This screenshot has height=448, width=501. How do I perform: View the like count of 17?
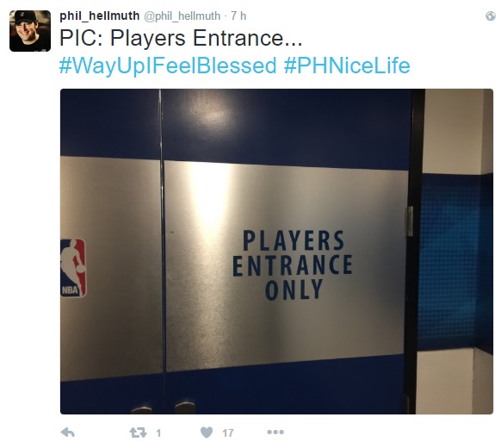click(x=228, y=433)
